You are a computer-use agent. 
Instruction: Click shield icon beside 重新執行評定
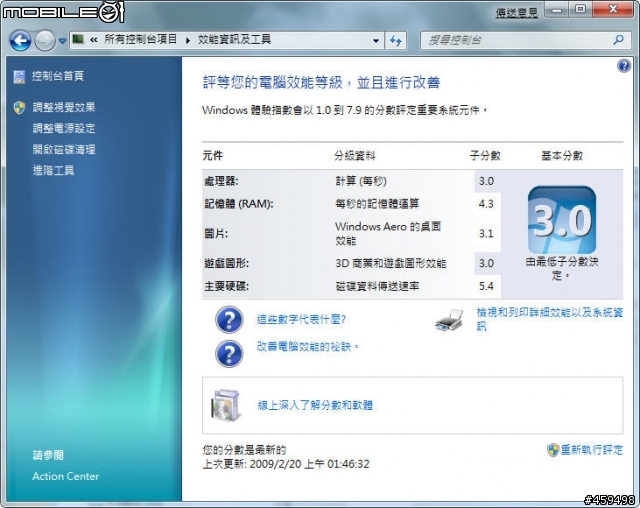coord(553,450)
